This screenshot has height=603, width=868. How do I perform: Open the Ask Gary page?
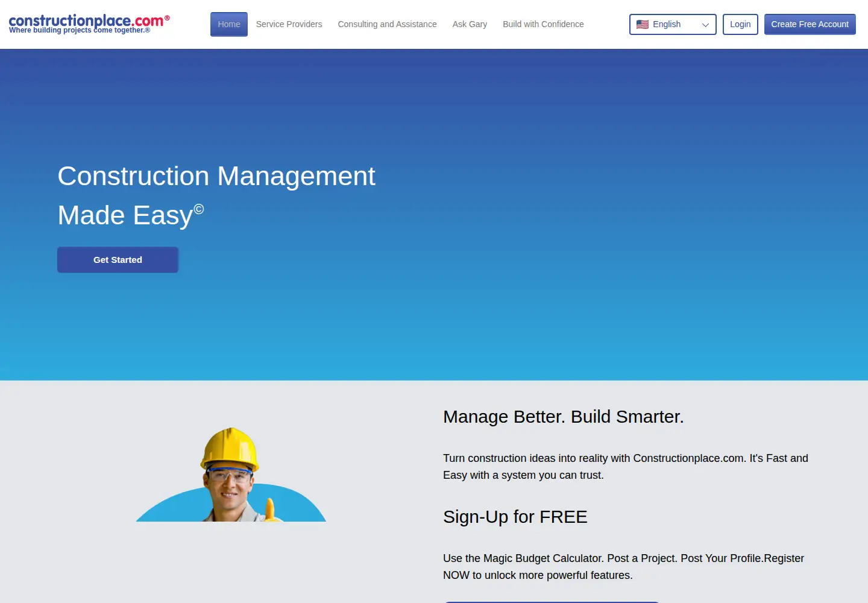(470, 24)
